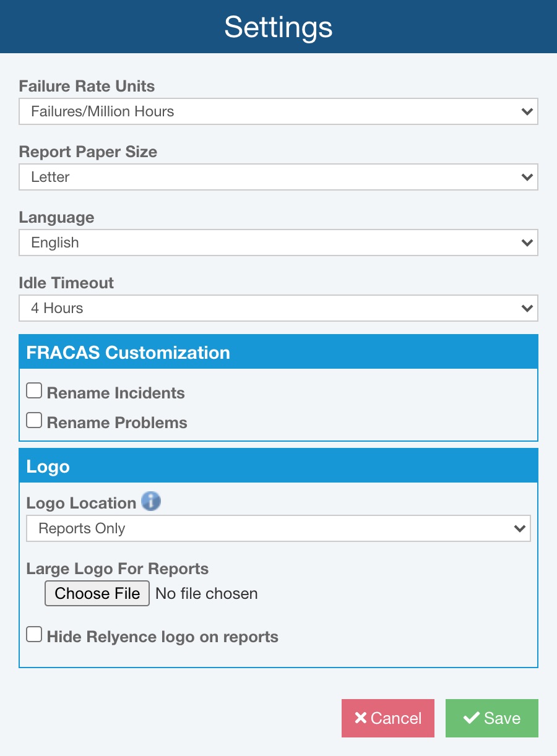Click the Large Logo For Reports label
Screen dimensions: 557x756
tap(118, 569)
